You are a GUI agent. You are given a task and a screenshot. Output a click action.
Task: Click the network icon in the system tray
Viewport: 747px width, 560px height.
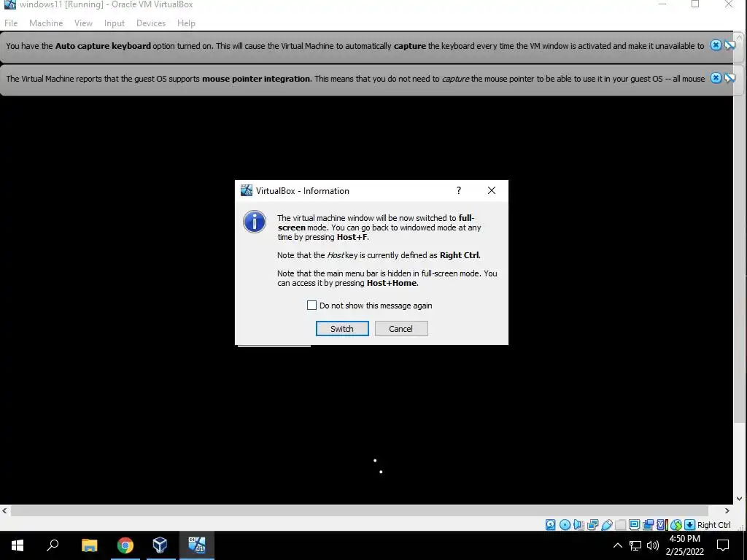point(635,545)
